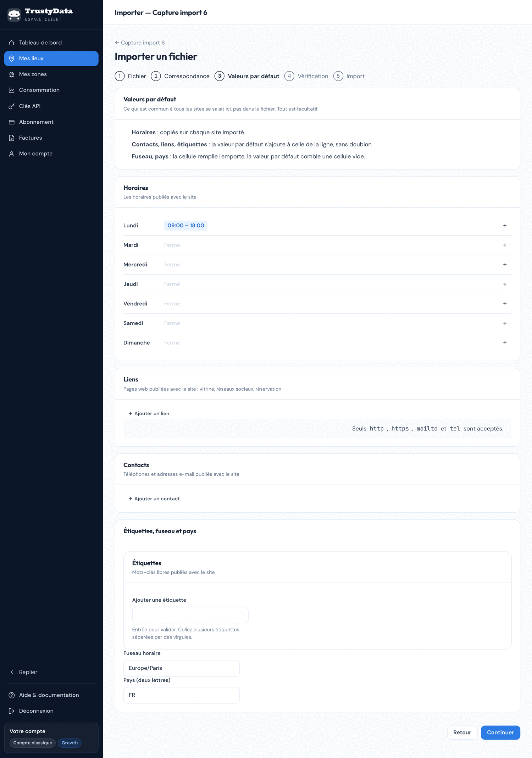This screenshot has width=532, height=758.
Task: Click the TrustyData logo icon
Action: click(x=14, y=15)
